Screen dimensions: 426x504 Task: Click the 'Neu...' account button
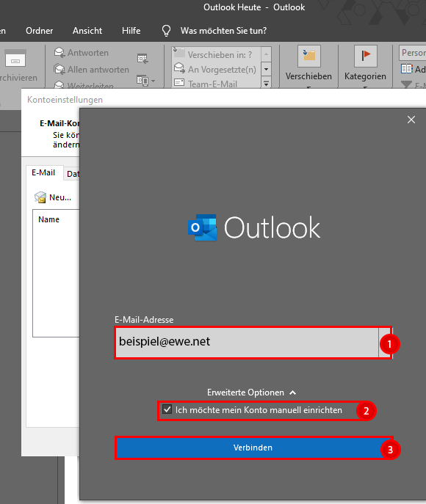click(53, 197)
